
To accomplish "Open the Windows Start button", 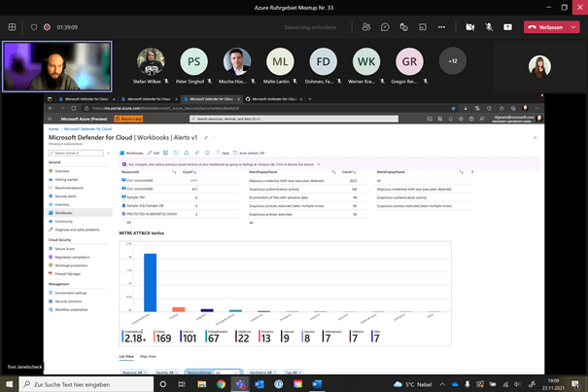I will tap(10, 384).
